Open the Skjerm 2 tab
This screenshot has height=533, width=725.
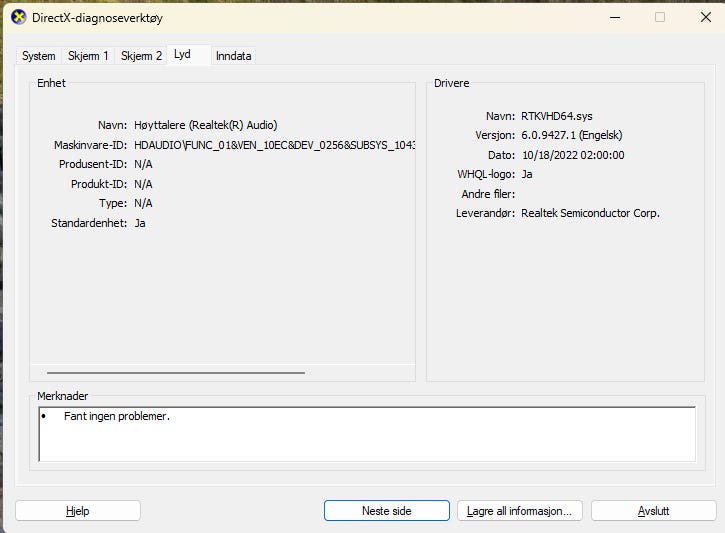(141, 56)
